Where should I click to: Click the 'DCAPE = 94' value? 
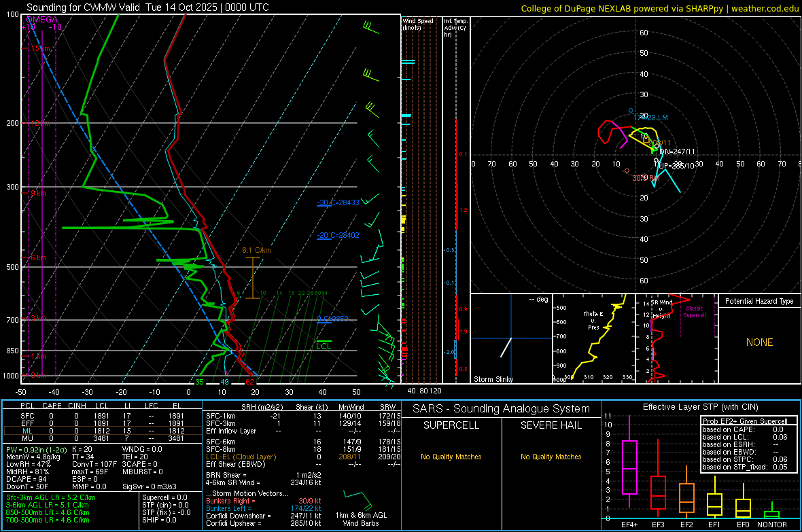(x=26, y=479)
